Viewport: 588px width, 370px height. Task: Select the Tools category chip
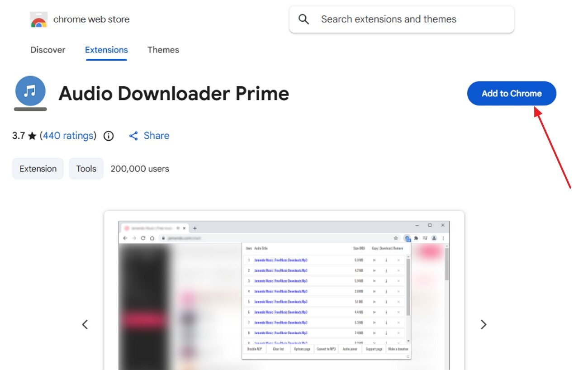[x=86, y=168]
